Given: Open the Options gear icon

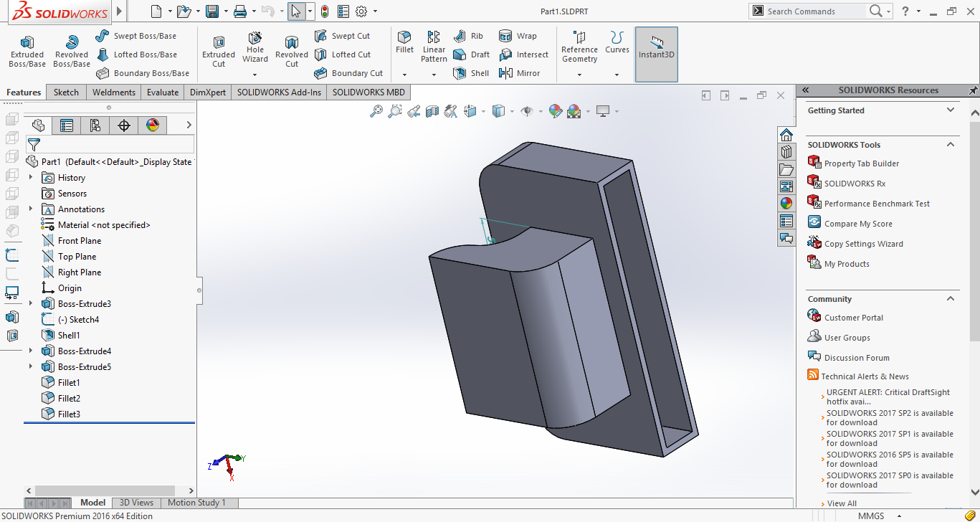Looking at the screenshot, I should coord(361,11).
